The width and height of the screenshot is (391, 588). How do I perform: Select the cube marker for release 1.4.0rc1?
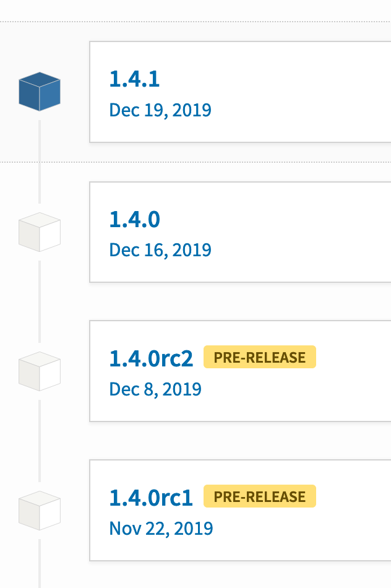(x=39, y=510)
